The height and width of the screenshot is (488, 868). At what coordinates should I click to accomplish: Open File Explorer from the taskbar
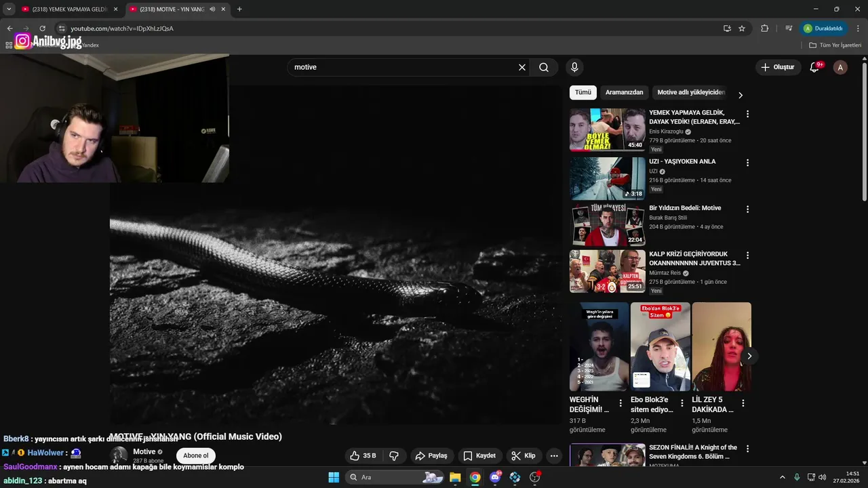(455, 477)
